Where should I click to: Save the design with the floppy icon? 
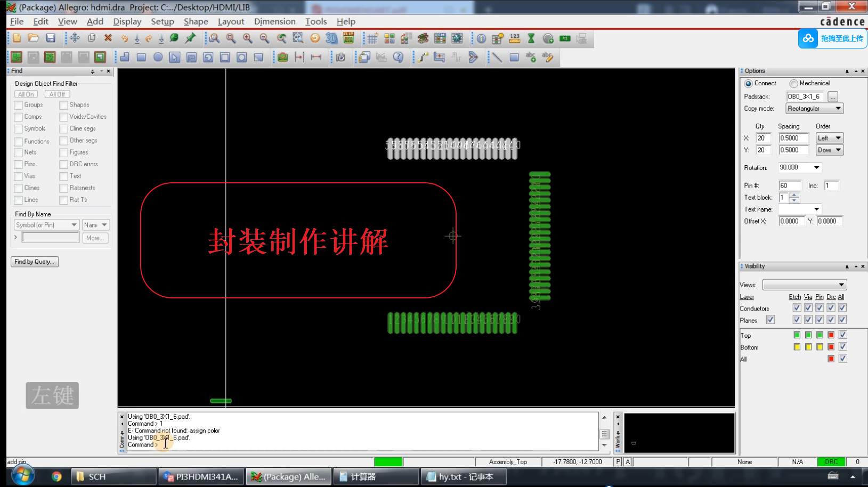pos(51,38)
